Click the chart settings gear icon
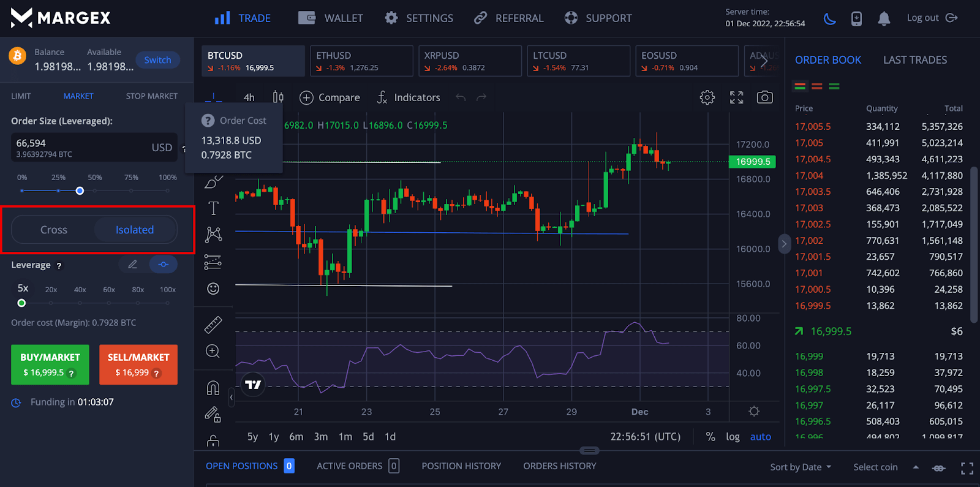 tap(707, 97)
